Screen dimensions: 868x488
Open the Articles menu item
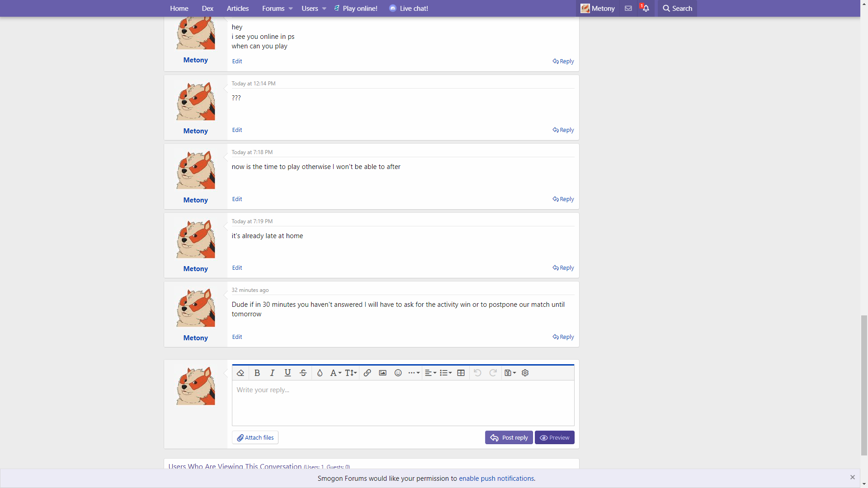pyautogui.click(x=237, y=8)
